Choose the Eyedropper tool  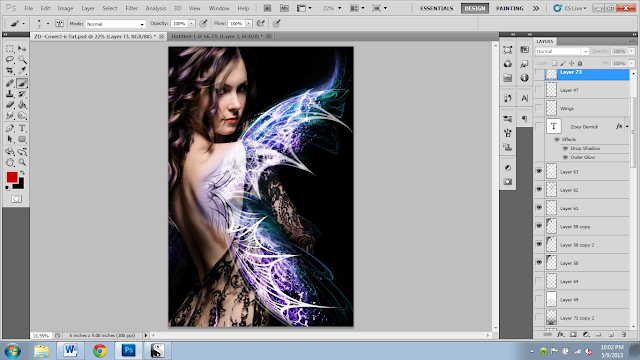(22, 71)
